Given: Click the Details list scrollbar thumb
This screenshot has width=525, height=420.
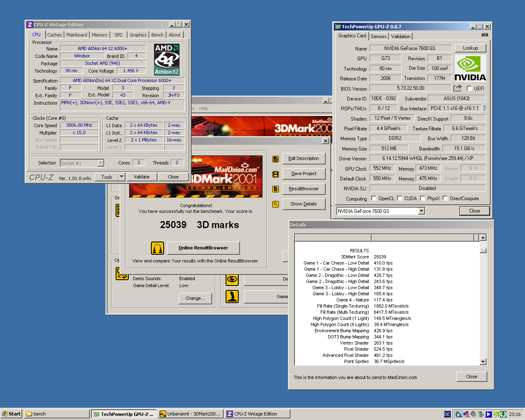Looking at the screenshot, I should (x=483, y=251).
